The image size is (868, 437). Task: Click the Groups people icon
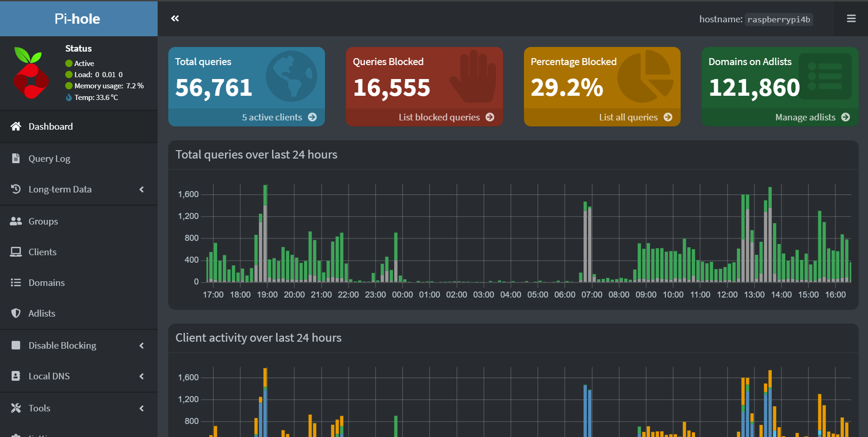[x=16, y=221]
